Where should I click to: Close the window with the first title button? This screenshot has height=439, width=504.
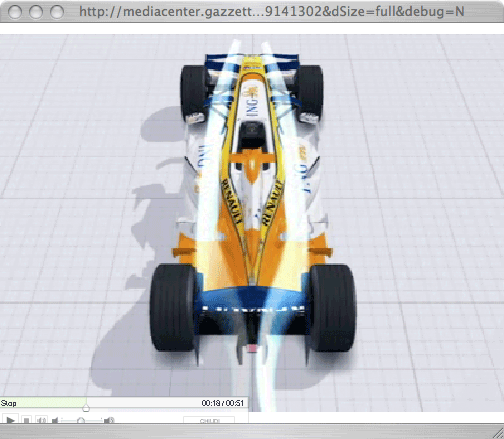pos(15,12)
